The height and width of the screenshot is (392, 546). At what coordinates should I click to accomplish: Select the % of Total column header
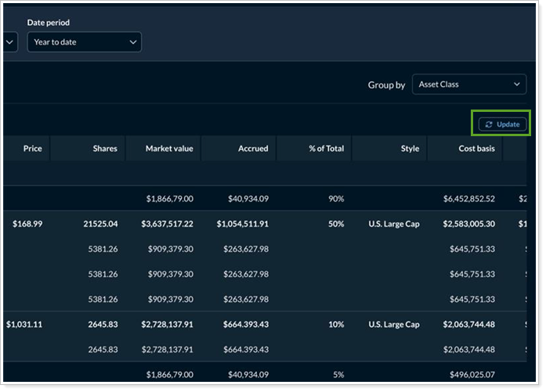pos(326,149)
